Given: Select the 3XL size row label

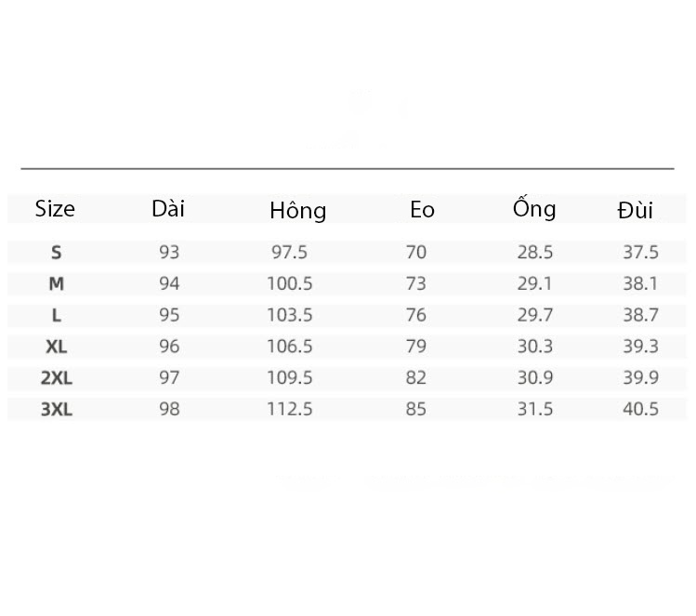Looking at the screenshot, I should tap(57, 409).
